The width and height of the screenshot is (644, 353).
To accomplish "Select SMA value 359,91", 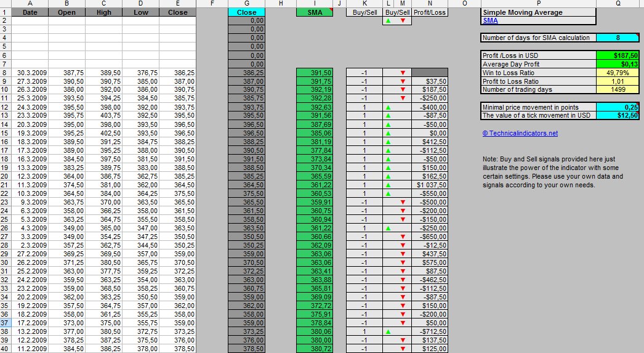I will point(315,202).
